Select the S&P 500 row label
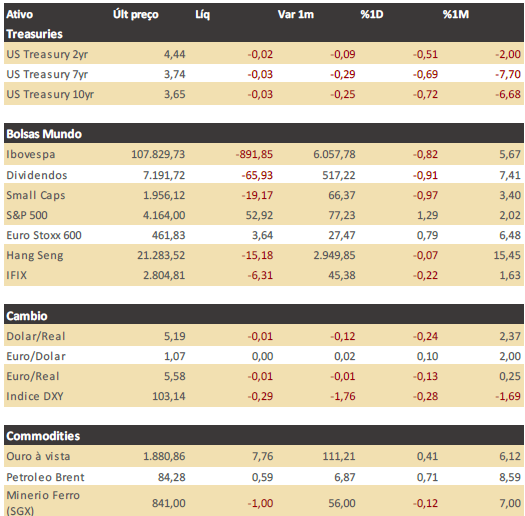 tap(27, 215)
